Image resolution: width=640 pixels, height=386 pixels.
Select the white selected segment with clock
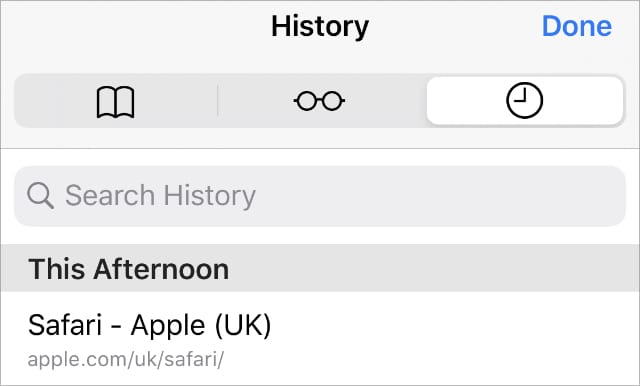click(x=524, y=101)
